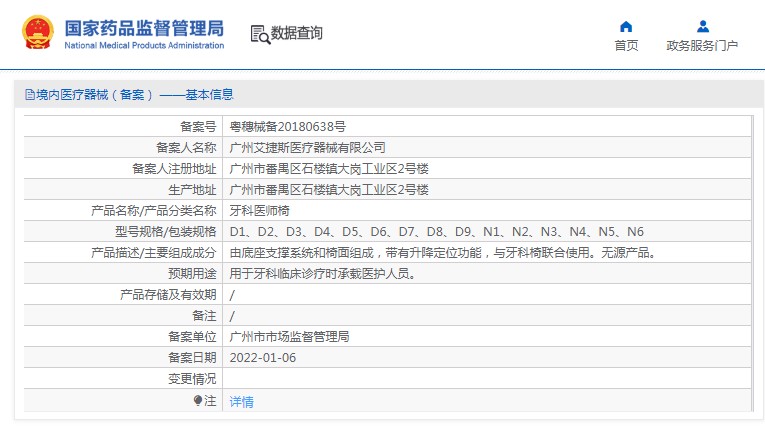Click the 生产地址 address value
This screenshot has height=427, width=765.
click(x=329, y=190)
